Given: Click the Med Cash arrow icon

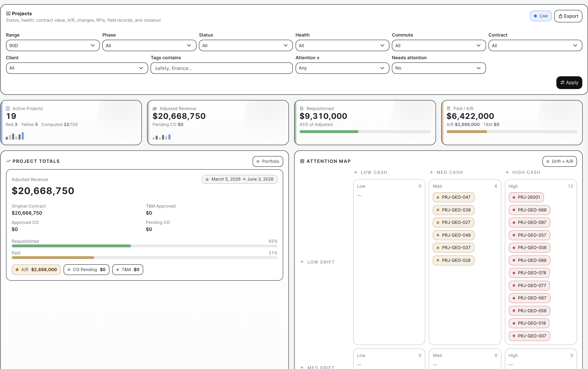Looking at the screenshot, I should coord(431,172).
